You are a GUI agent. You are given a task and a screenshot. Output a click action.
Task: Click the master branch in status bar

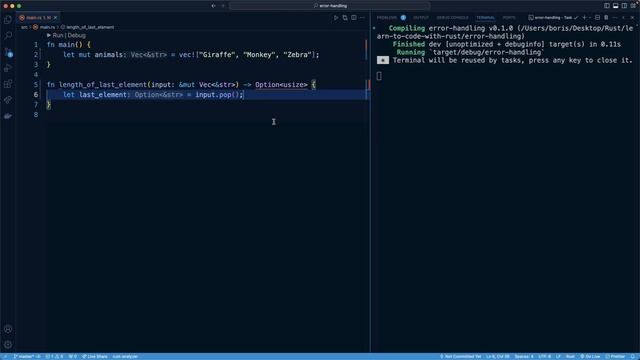click(x=27, y=356)
